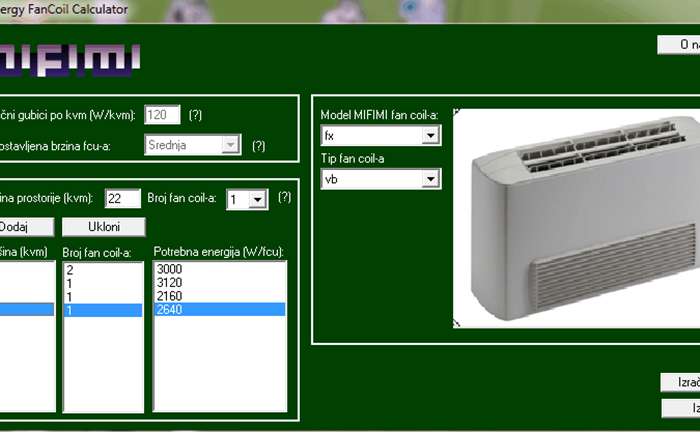Image resolution: width=700 pixels, height=432 pixels.
Task: Click the heat loss field showing 120
Action: (162, 115)
